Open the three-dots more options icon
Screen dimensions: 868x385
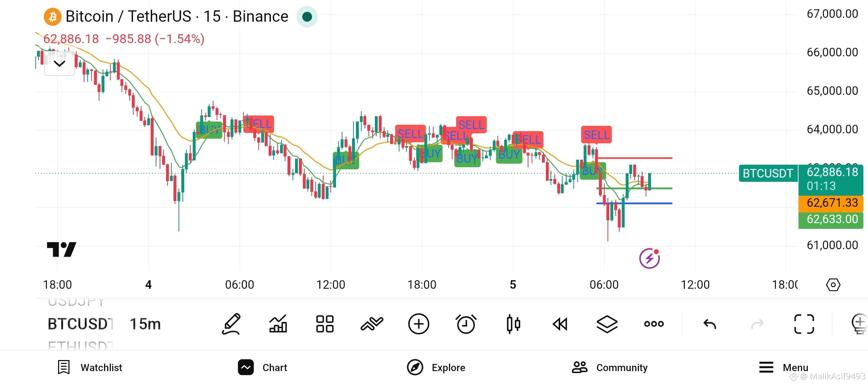pos(654,324)
